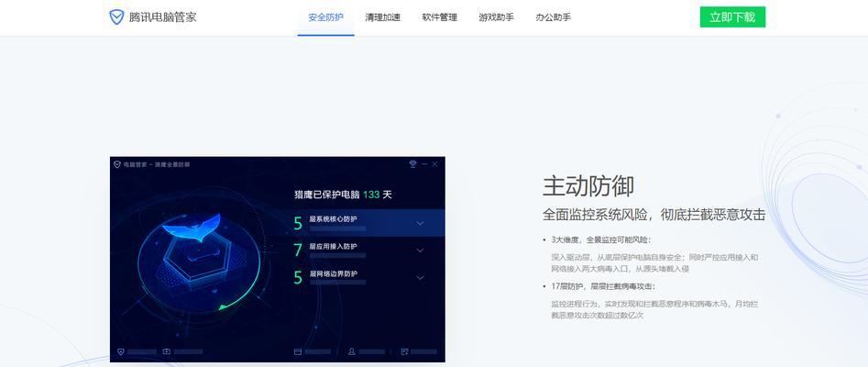The height and width of the screenshot is (367, 868).
Task: Open the 办公助手 tab
Action: tap(553, 17)
